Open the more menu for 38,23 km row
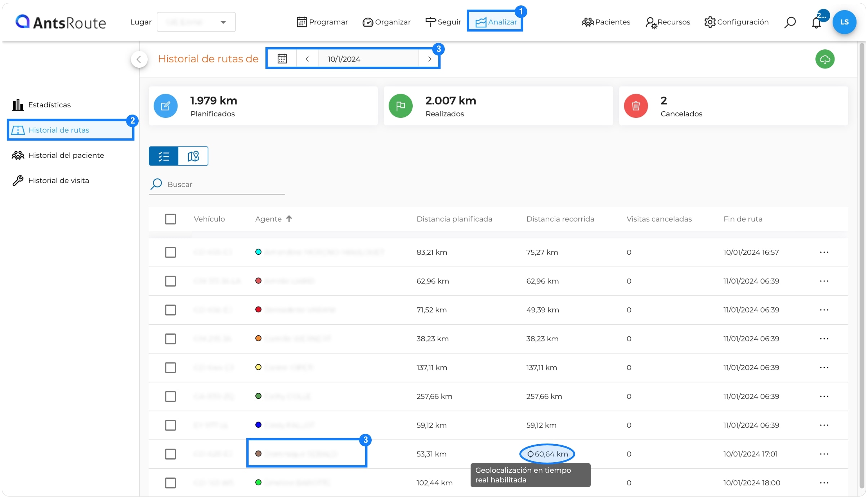The image size is (868, 499). [824, 339]
